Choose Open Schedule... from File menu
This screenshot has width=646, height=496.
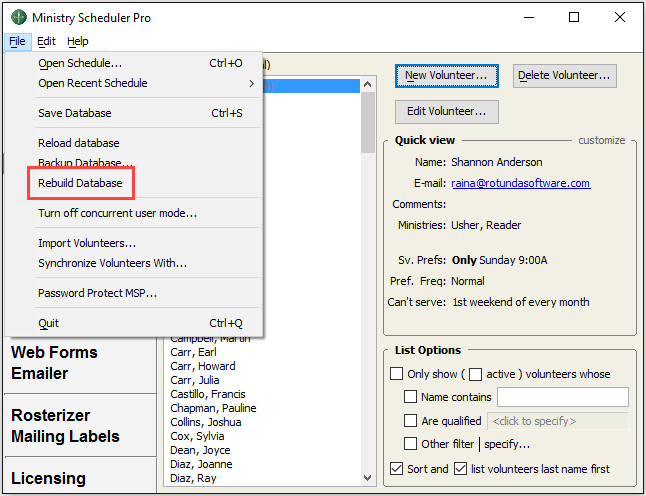(80, 63)
